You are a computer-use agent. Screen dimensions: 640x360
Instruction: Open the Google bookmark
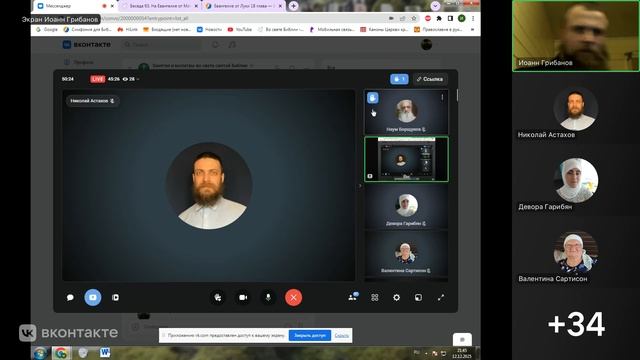coord(47,29)
